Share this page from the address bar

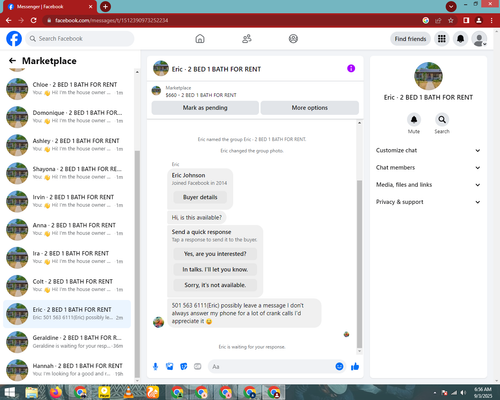click(x=438, y=20)
